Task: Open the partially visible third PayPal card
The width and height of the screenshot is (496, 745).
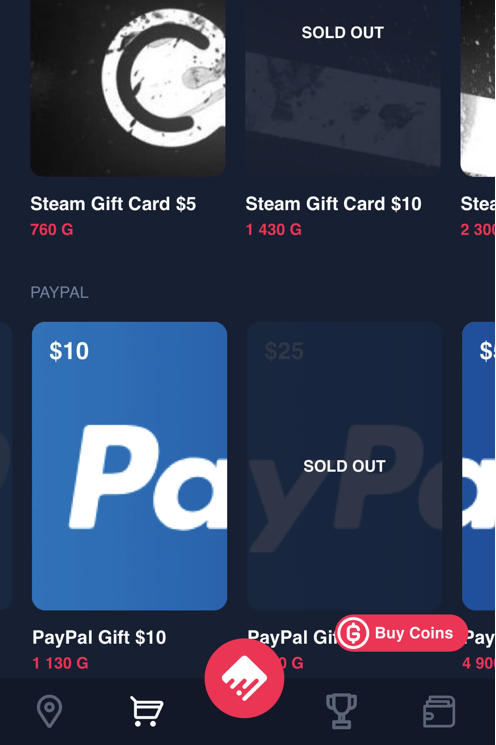Action: tap(479, 466)
